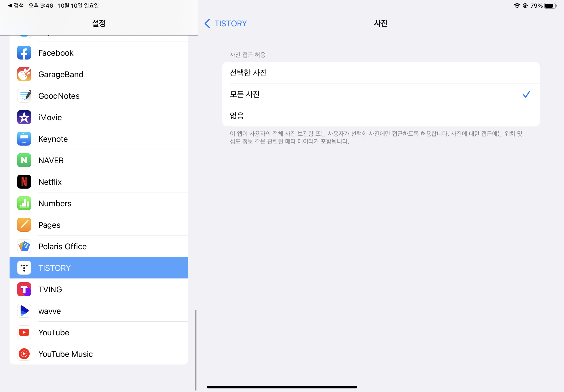Tap the YouTube Music icon
This screenshot has height=392, width=564.
pyautogui.click(x=24, y=354)
